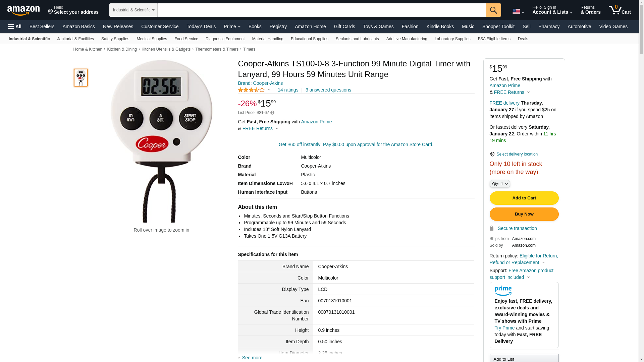
Task: Click the search magnifier button
Action: click(x=493, y=10)
